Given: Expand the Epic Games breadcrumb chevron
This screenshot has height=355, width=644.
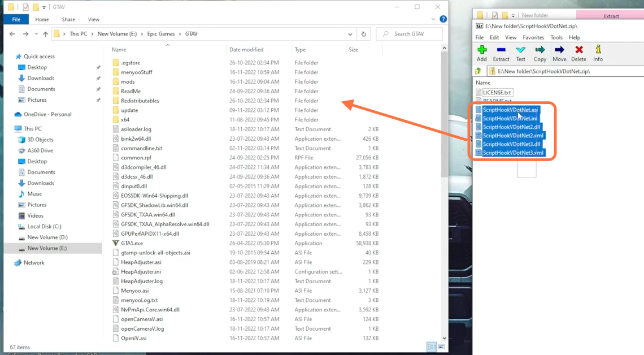Looking at the screenshot, I should pos(180,34).
